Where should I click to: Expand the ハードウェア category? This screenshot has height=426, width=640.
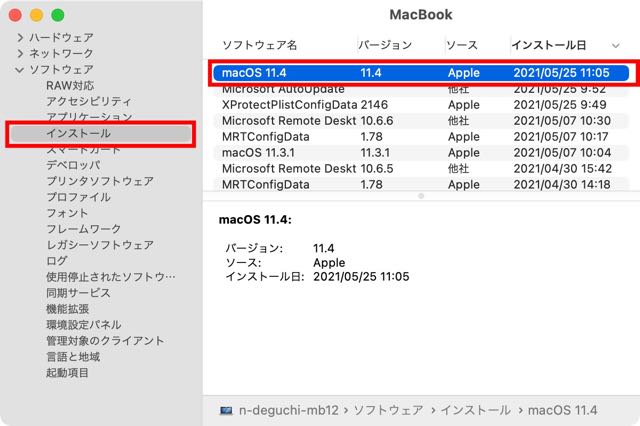coord(20,38)
